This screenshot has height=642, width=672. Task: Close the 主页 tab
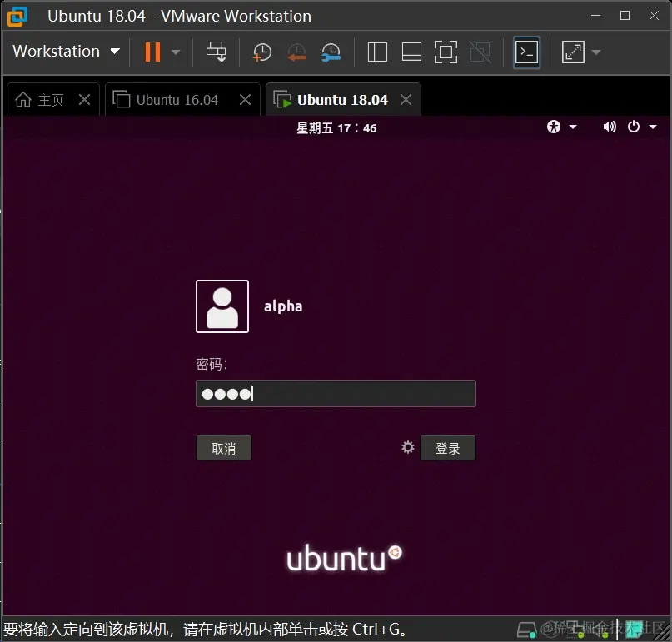[x=85, y=100]
